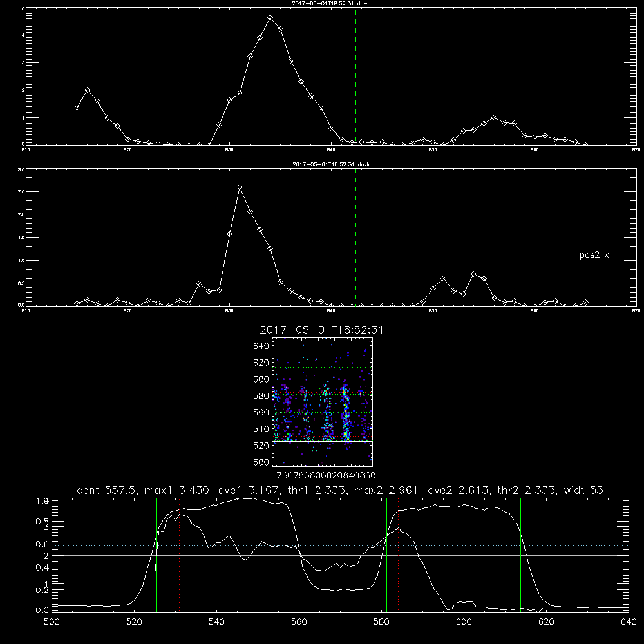644x644 pixels.
Task: Select the left green dashed line in dawn plot
Action: click(x=205, y=77)
